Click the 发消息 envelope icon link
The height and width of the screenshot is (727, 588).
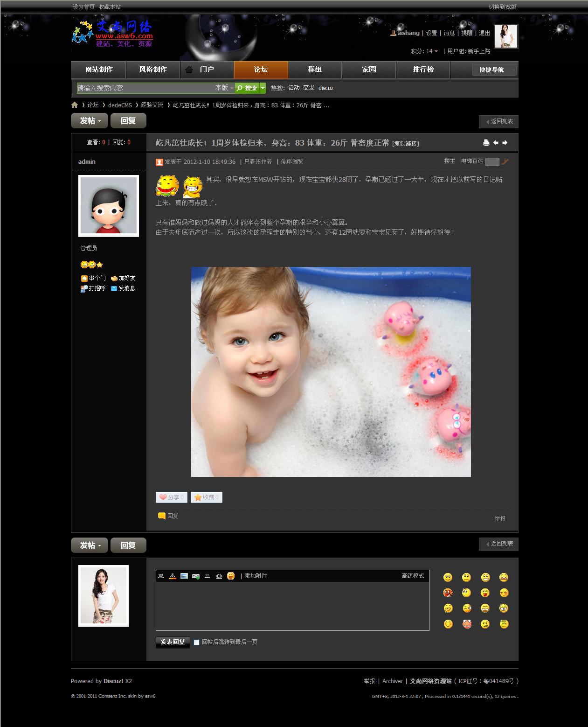123,288
